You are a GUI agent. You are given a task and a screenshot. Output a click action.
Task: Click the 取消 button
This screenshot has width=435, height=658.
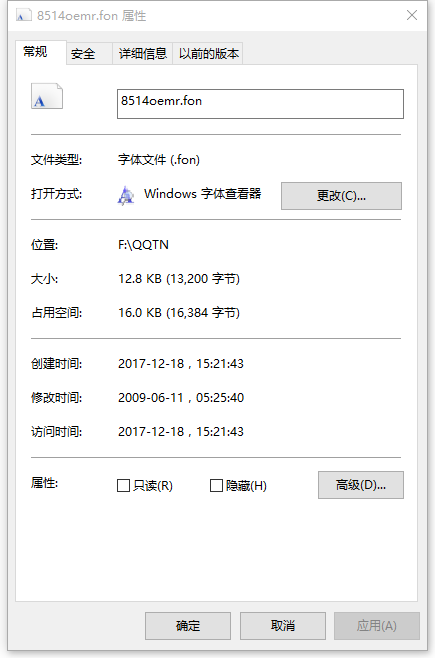tap(283, 626)
